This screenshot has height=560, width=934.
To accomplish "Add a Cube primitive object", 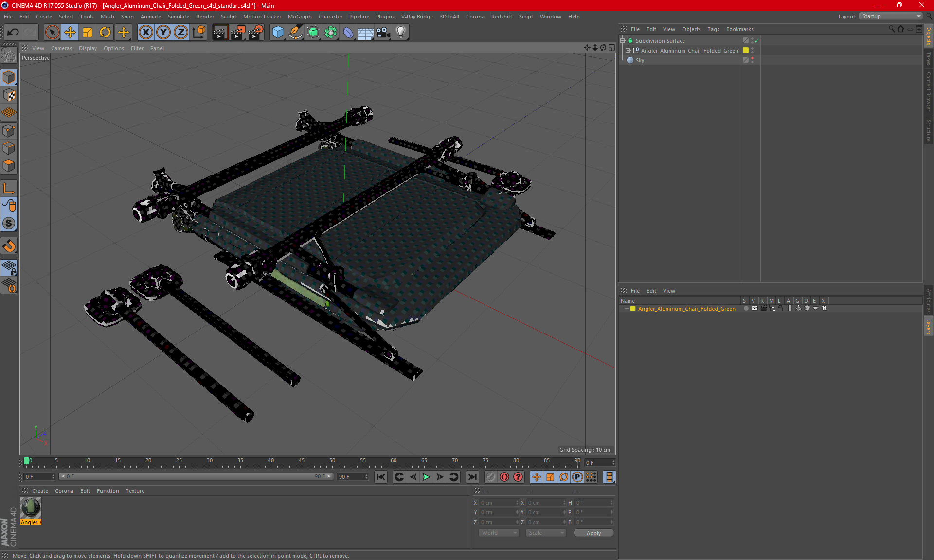I will coord(278,33).
